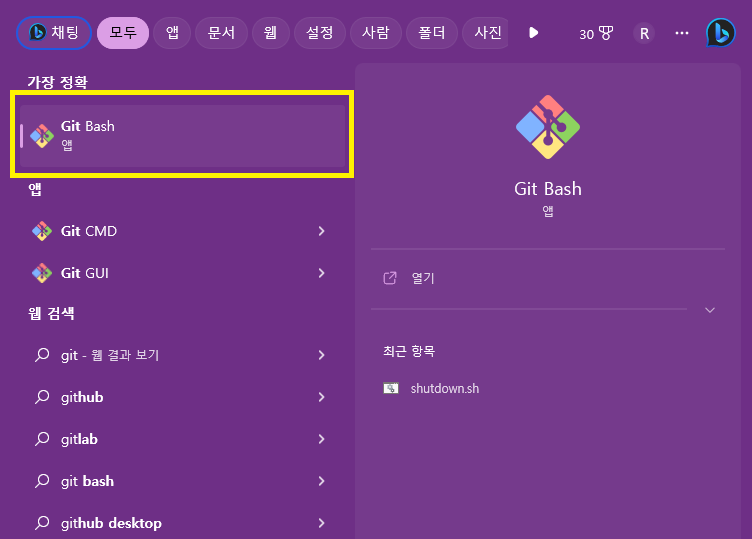
Task: Expand more actions chevron in preview pane
Action: 710,310
